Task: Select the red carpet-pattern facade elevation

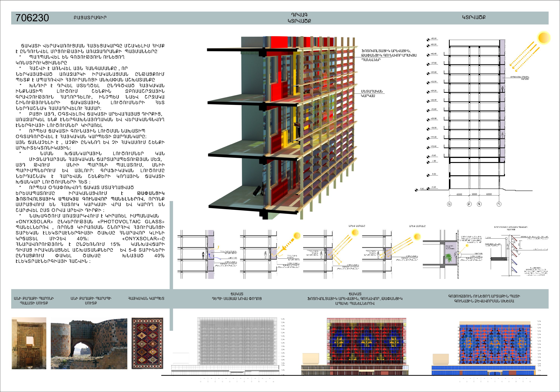Action: [366, 341]
